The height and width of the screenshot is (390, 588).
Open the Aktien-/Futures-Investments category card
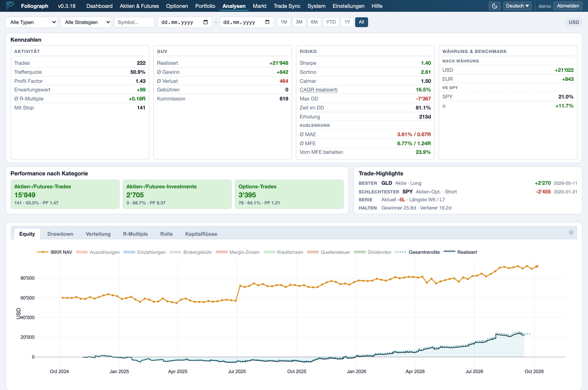click(177, 194)
